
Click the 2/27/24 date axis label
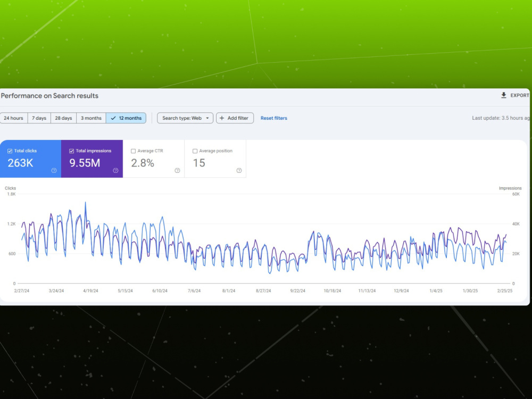coord(22,291)
